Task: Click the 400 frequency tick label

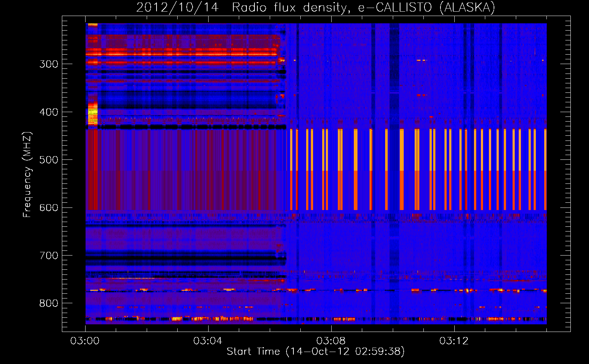Action: [x=49, y=112]
